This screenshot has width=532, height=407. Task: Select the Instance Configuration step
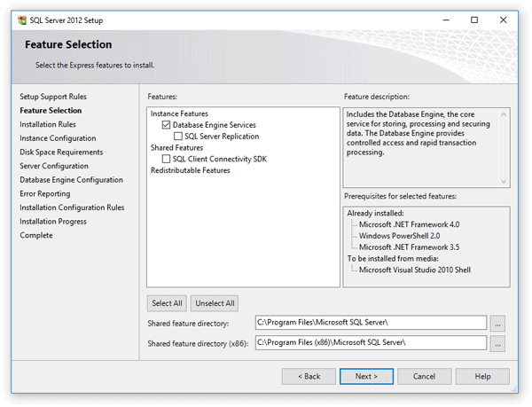(x=58, y=138)
